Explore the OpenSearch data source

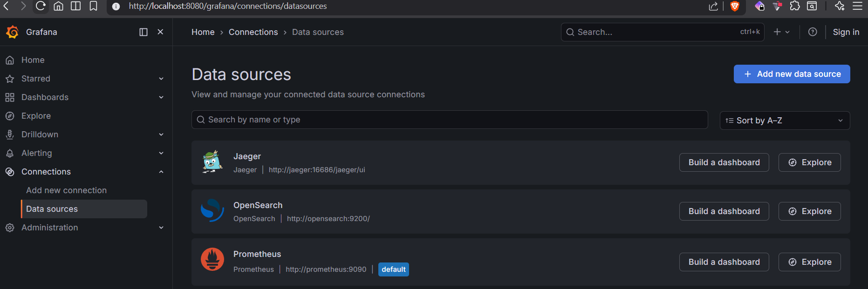(810, 211)
